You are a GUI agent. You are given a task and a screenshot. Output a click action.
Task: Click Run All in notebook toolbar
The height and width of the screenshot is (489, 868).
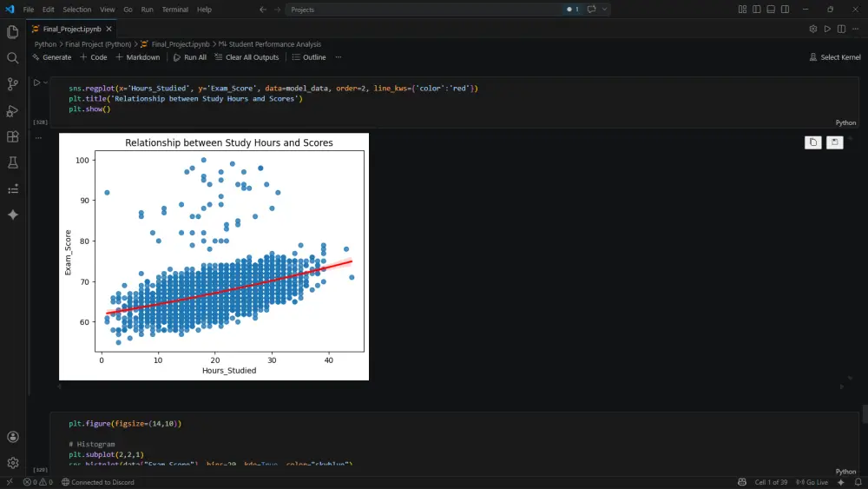pos(190,57)
